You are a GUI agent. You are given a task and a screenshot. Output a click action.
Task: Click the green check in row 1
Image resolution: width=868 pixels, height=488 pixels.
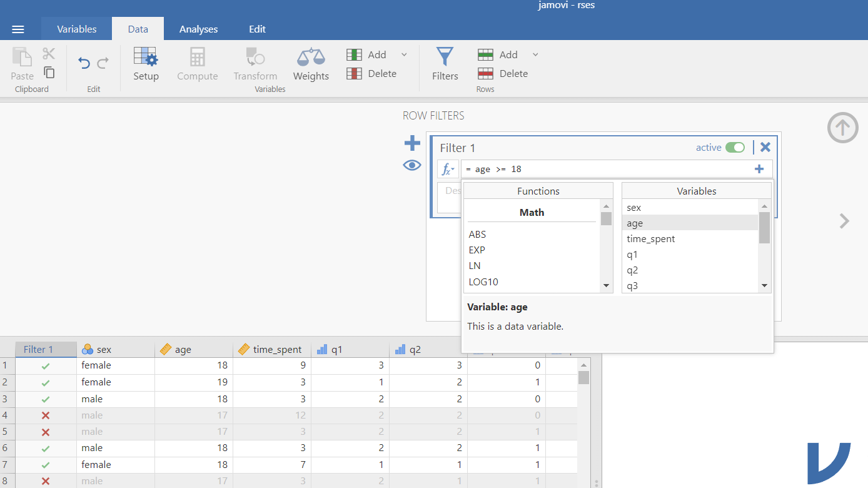click(x=46, y=366)
